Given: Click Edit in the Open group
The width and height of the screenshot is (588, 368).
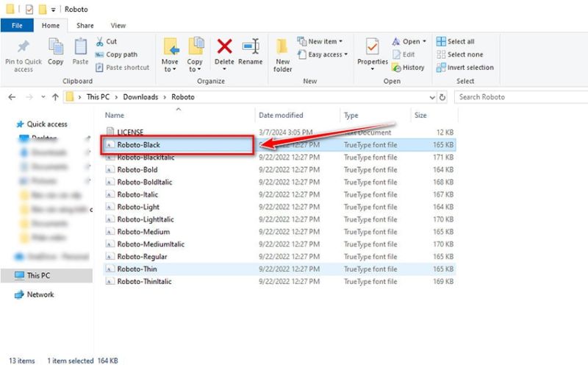Looking at the screenshot, I should coord(404,54).
